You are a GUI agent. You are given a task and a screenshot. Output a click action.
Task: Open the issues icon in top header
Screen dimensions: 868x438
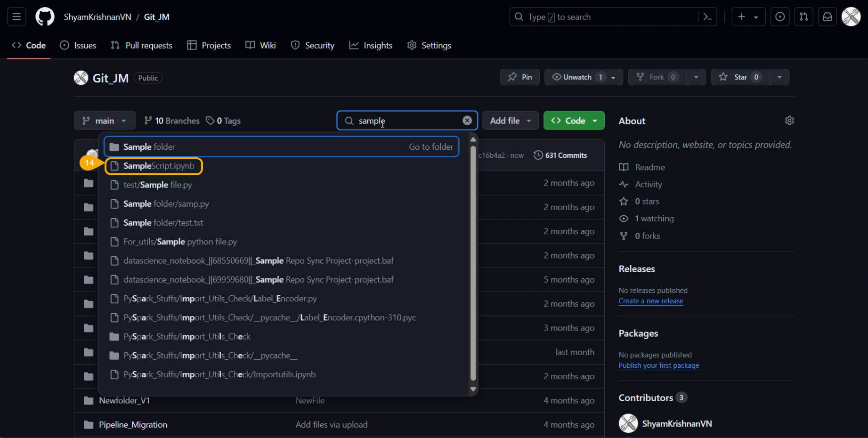[x=780, y=17]
